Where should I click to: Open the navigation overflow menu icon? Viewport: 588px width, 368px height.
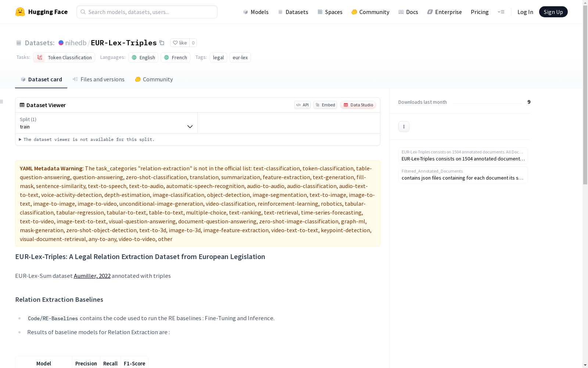click(x=501, y=12)
